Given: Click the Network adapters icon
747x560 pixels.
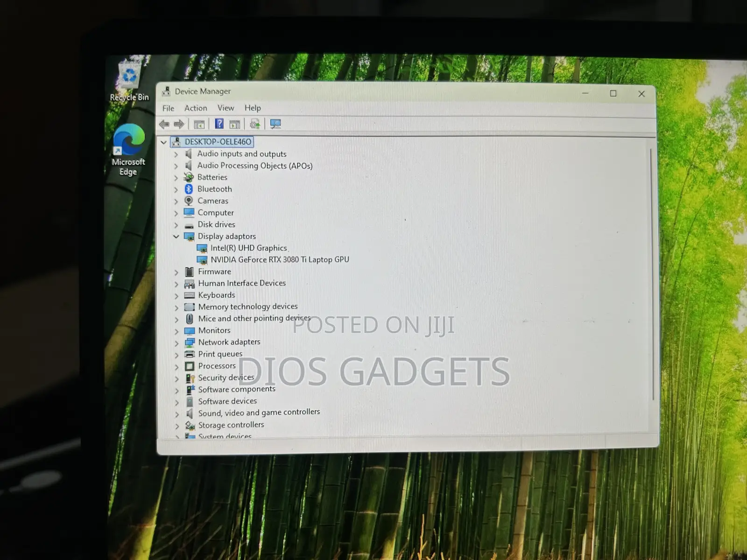Looking at the screenshot, I should [x=190, y=343].
